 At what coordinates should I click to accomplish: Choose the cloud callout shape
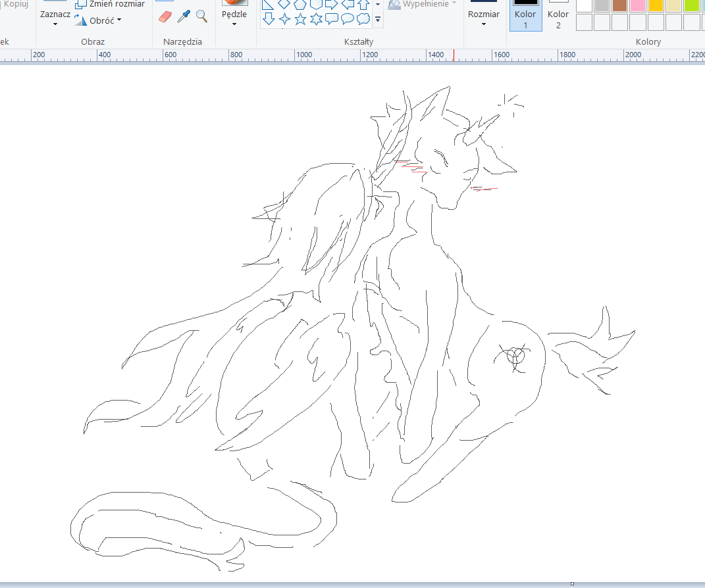363,19
